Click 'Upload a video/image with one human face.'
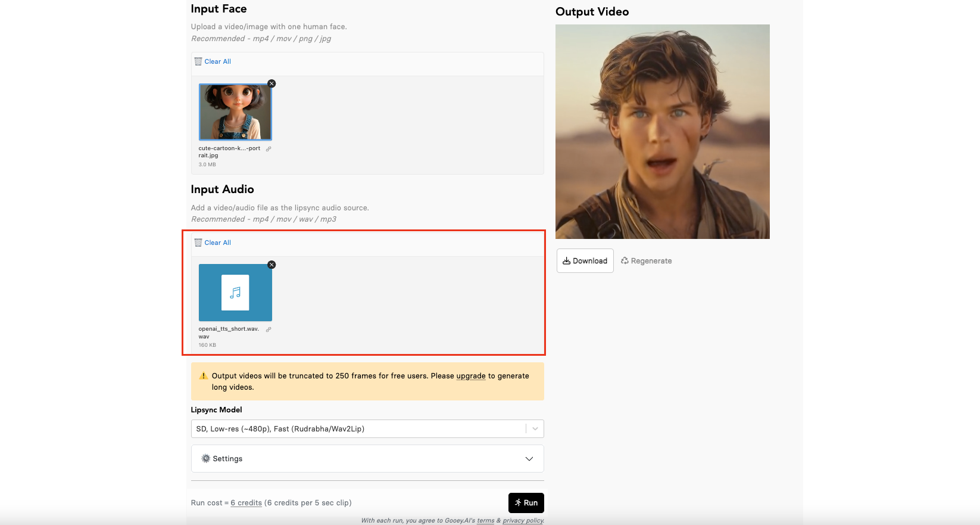980x525 pixels. click(269, 27)
